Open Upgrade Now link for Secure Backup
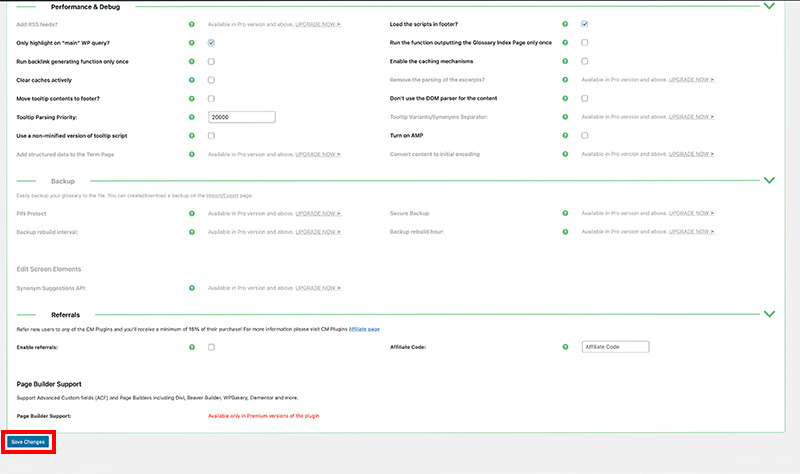Image resolution: width=800 pixels, height=474 pixels. (692, 213)
